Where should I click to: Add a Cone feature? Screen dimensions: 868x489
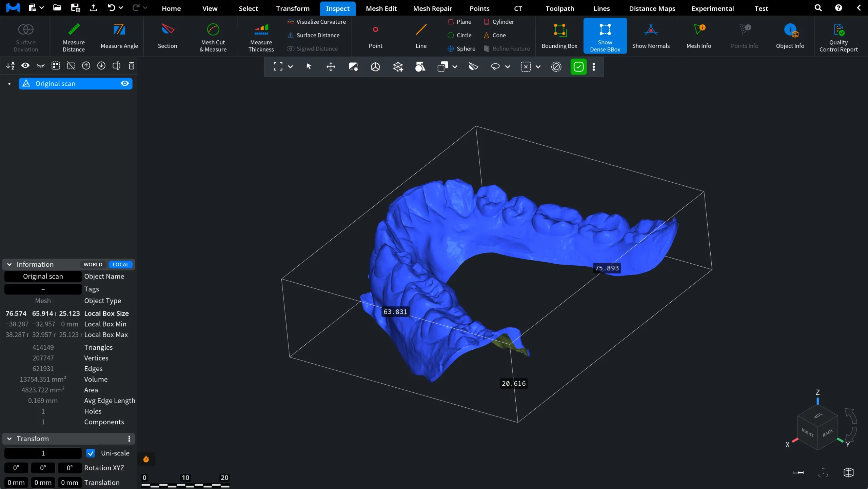[x=495, y=35]
